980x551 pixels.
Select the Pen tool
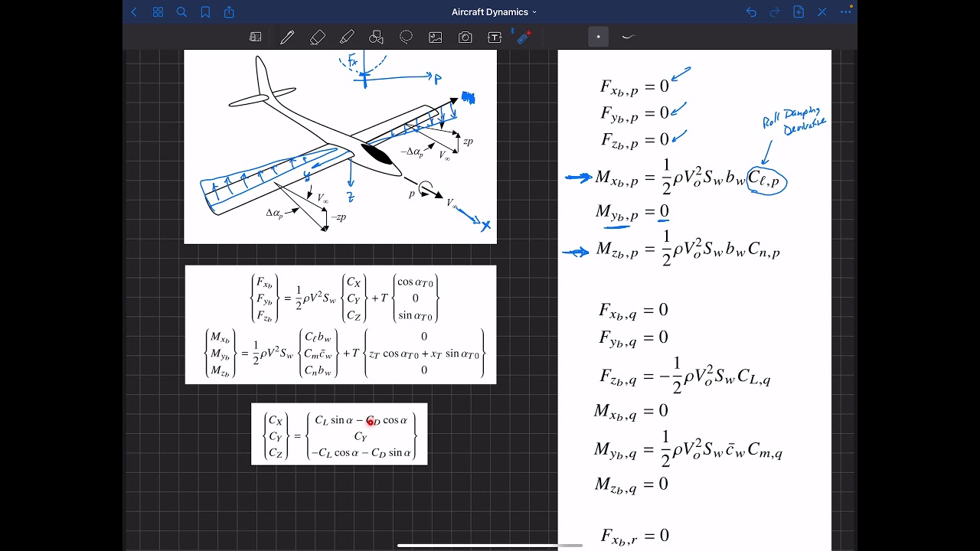tap(287, 37)
